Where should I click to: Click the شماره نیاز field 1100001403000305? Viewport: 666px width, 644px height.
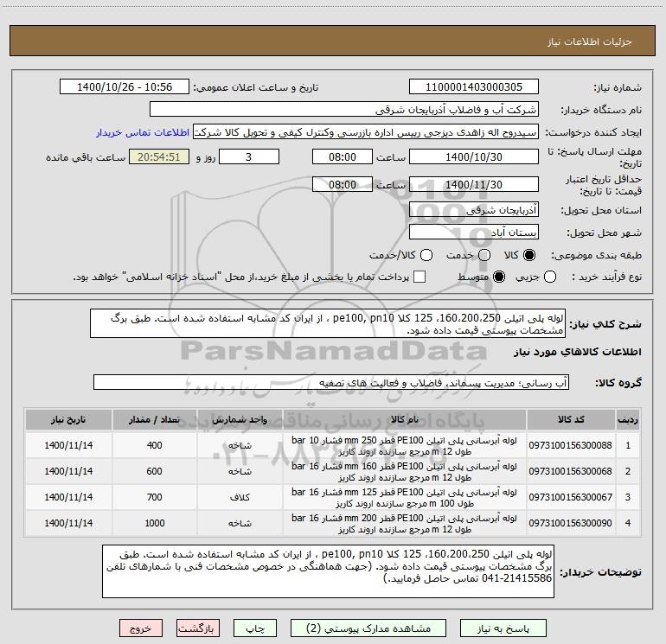point(474,87)
